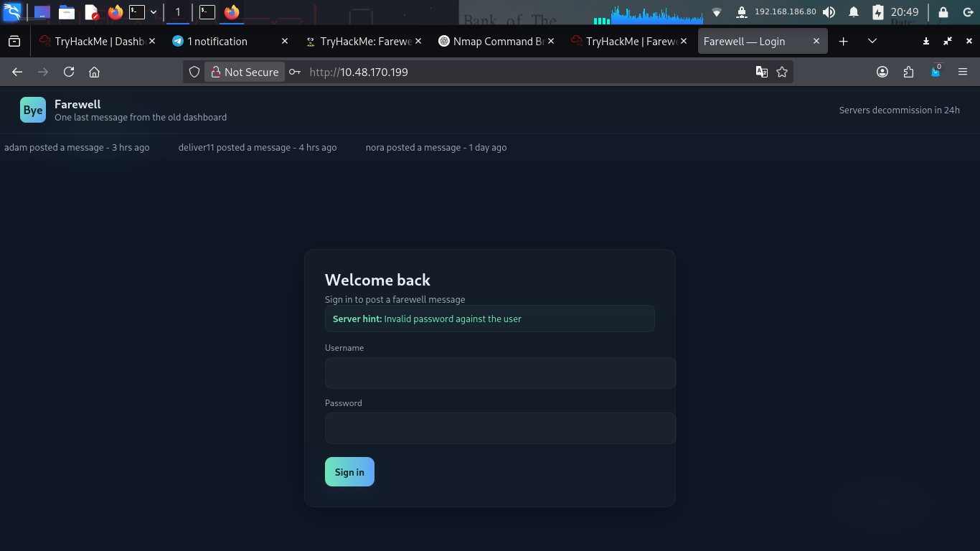Open the saved logins key icon
Screen dimensions: 980x551
coord(295,72)
